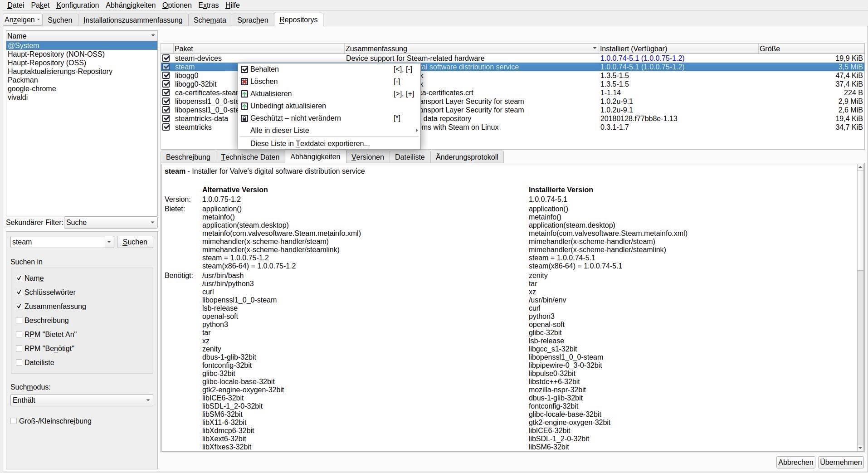The image size is (868, 473).
Task: Toggle status checkbox for steamtricks package
Action: 166,127
